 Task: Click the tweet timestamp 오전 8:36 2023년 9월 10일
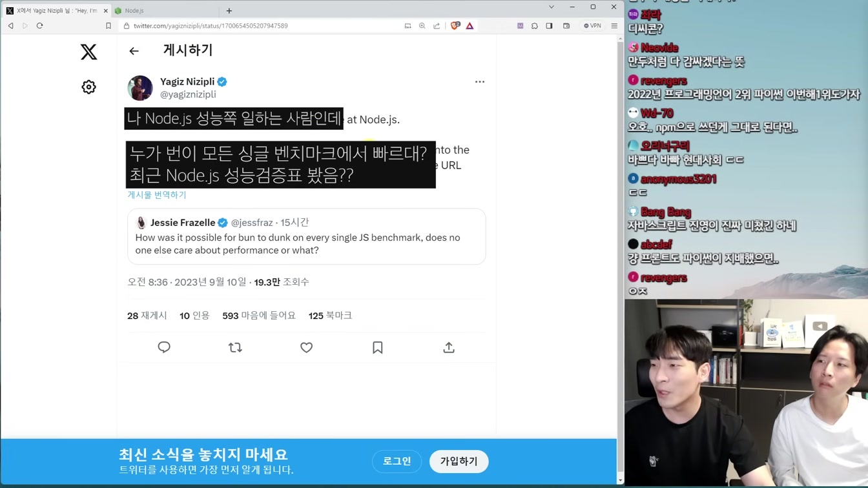187,282
